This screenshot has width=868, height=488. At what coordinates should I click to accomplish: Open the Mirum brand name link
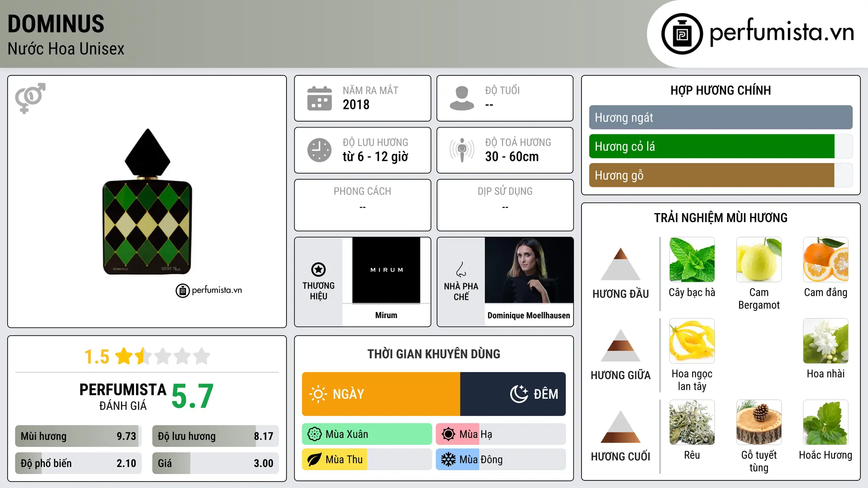pyautogui.click(x=386, y=315)
